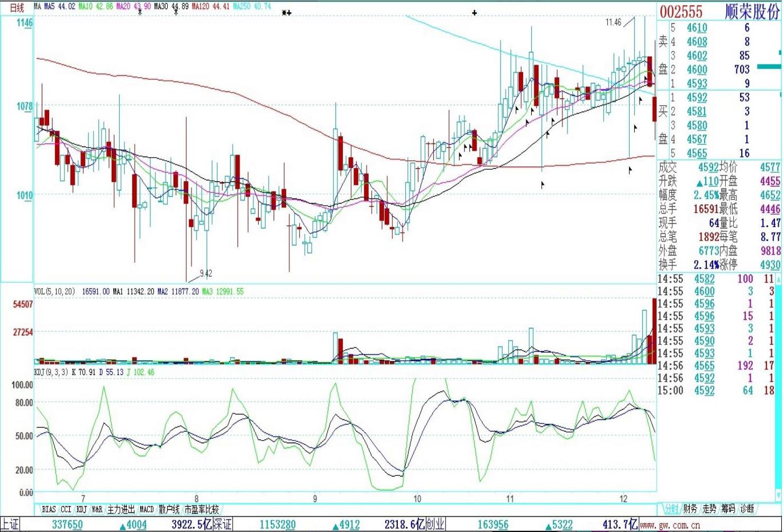Open the 财务 panel tab
The image size is (784, 532).
click(690, 509)
